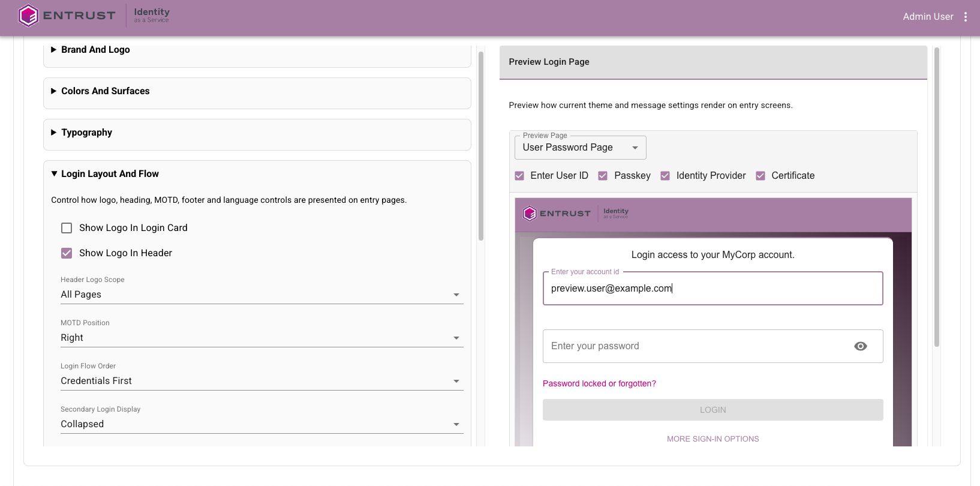Click the 'Login access to your MyCorp account.' text
This screenshot has height=486, width=980.
tap(713, 255)
